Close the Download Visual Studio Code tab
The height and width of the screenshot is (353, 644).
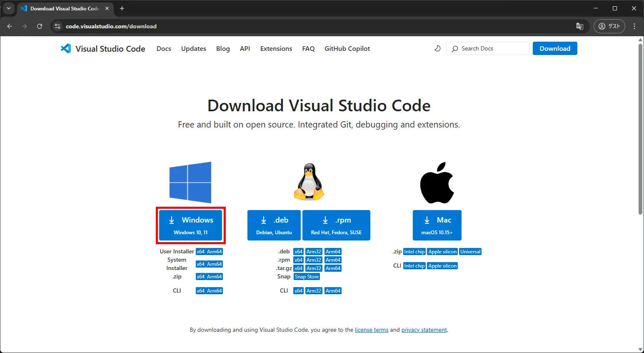[107, 8]
